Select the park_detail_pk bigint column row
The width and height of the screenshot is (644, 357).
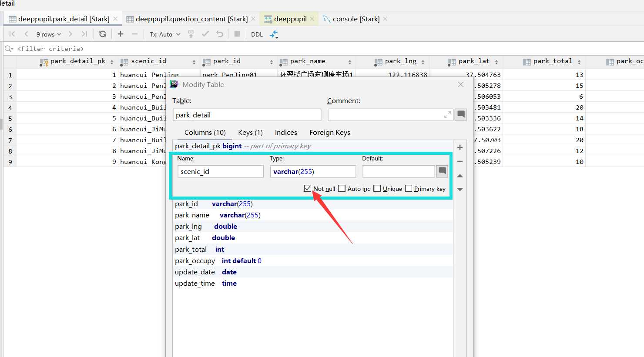(312, 146)
